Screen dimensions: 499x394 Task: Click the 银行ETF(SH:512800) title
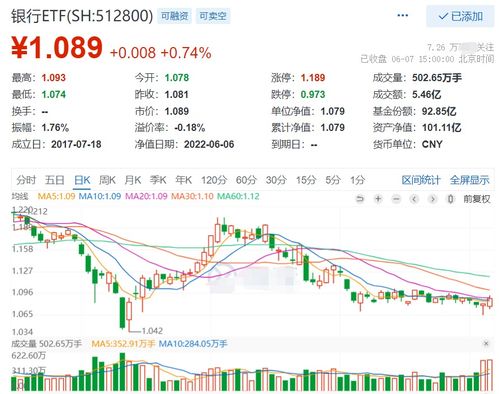tap(82, 16)
